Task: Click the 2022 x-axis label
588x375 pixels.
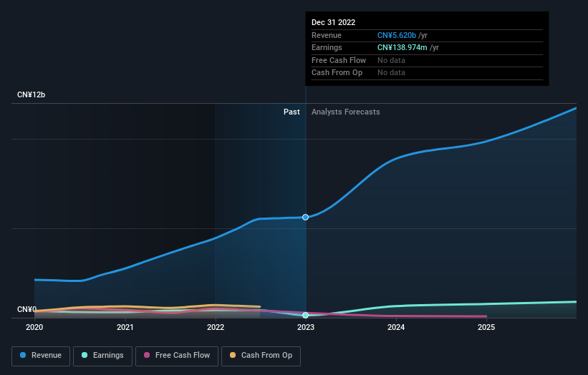Action: pos(216,328)
